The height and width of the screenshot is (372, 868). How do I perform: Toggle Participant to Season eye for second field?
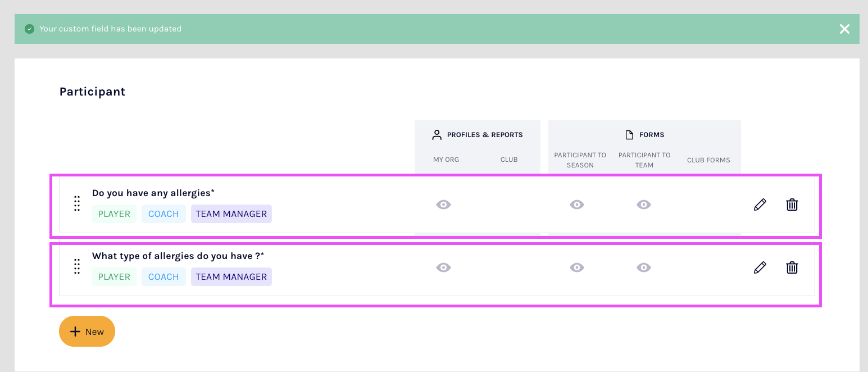577,267
